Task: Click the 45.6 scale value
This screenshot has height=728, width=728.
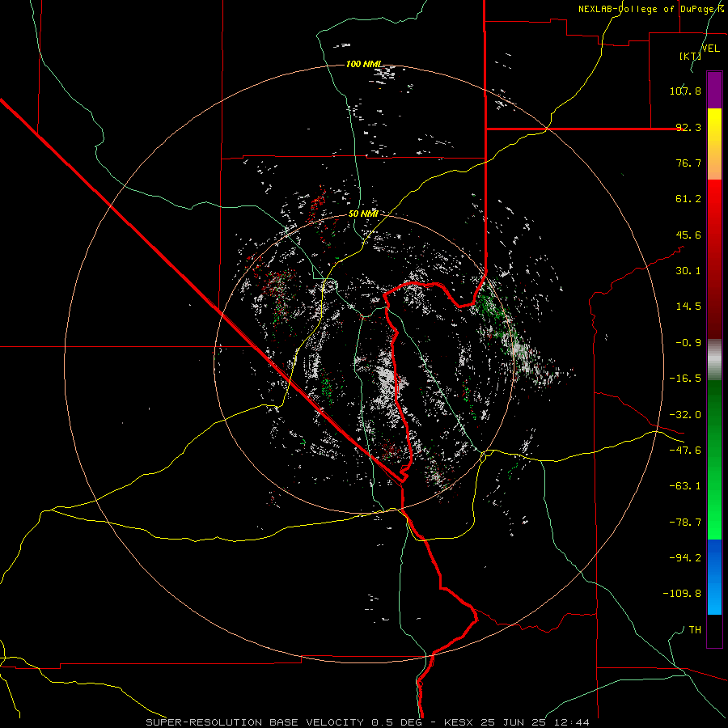Action: click(688, 235)
